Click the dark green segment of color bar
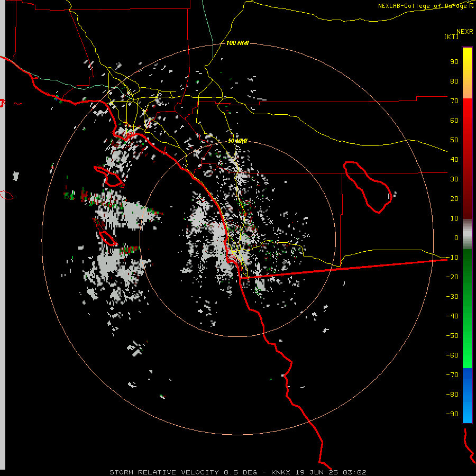 pos(467,308)
